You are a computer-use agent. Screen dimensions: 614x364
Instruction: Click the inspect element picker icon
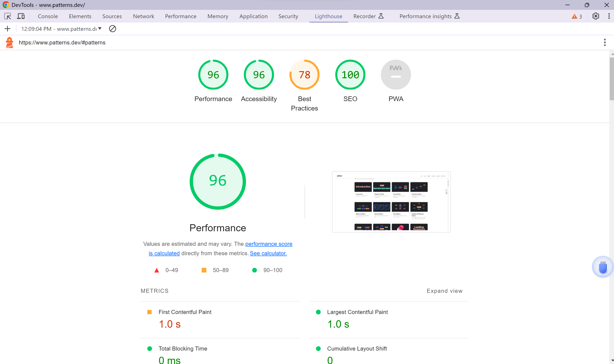(7, 16)
